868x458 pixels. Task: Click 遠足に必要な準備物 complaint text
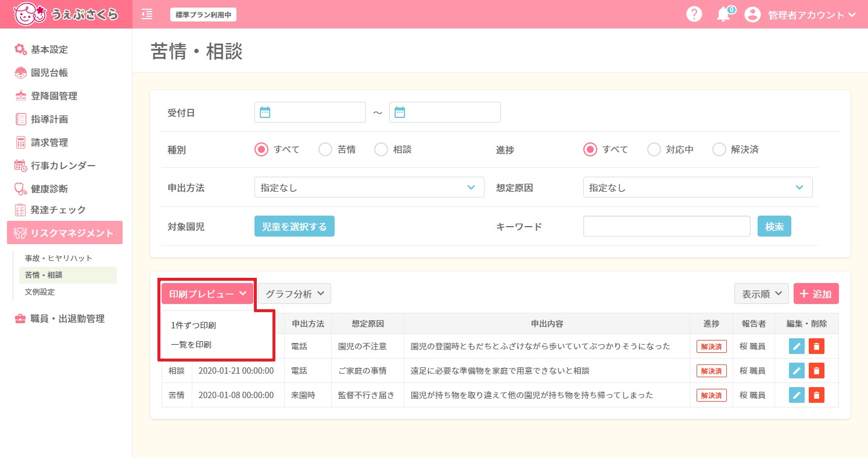click(500, 371)
